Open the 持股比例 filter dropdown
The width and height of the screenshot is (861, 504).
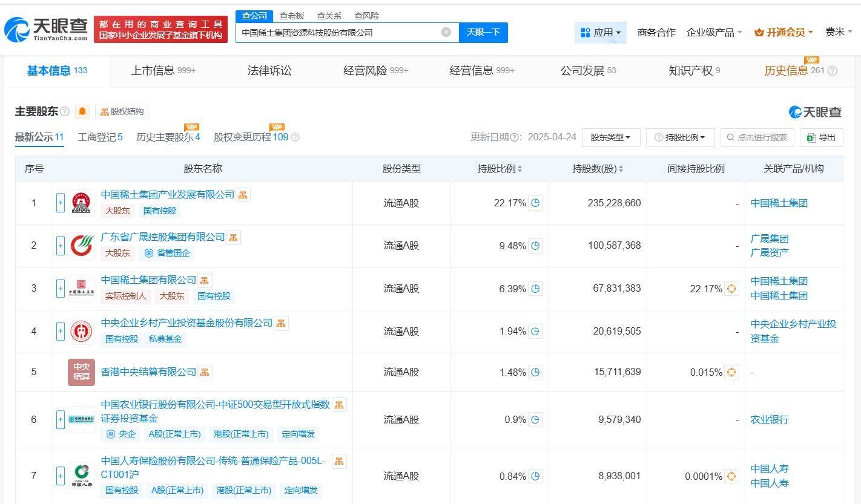(x=680, y=137)
